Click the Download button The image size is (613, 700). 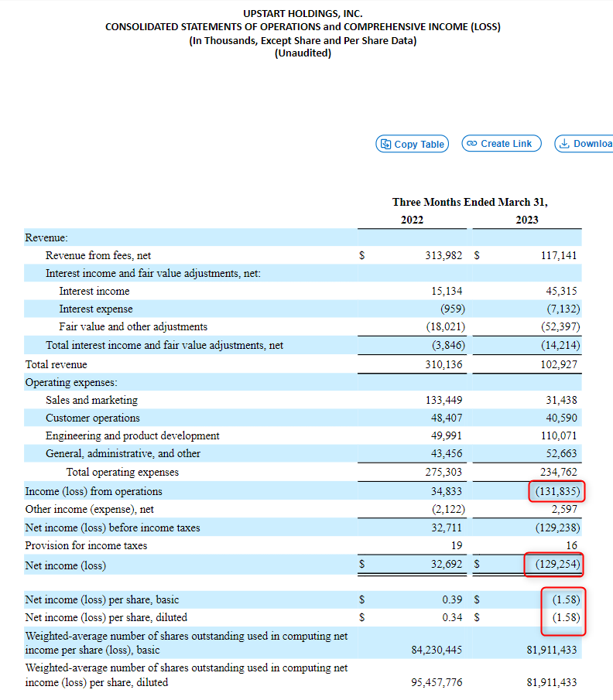[x=584, y=143]
